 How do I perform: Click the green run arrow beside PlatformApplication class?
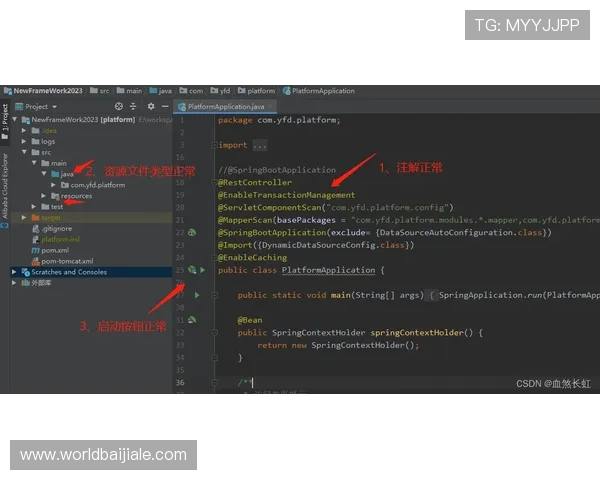(202, 270)
